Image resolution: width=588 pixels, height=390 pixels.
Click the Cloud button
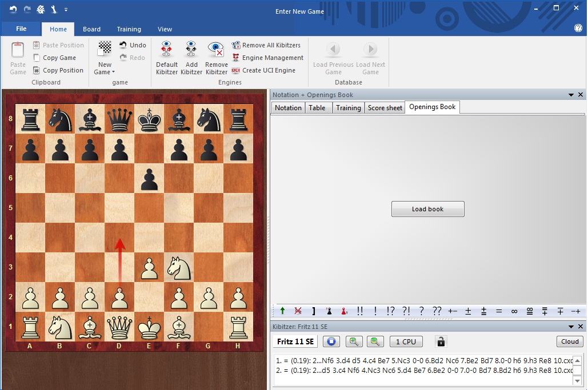pos(570,341)
